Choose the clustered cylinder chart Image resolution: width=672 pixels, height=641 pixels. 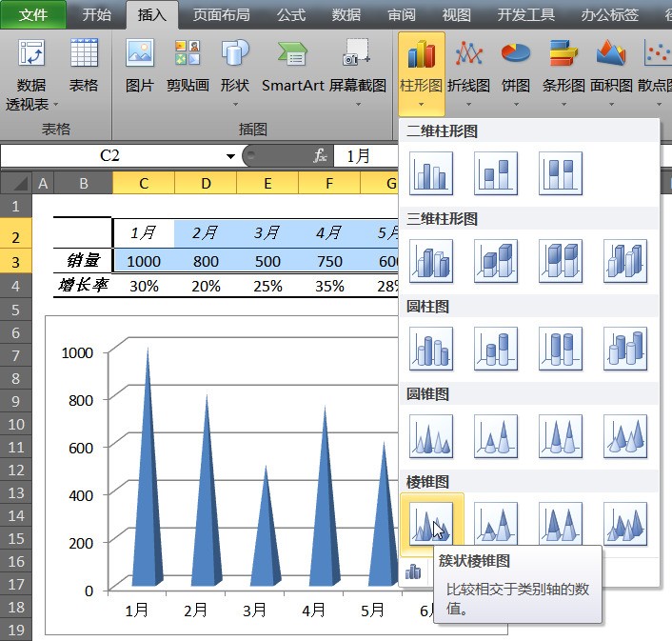point(431,349)
